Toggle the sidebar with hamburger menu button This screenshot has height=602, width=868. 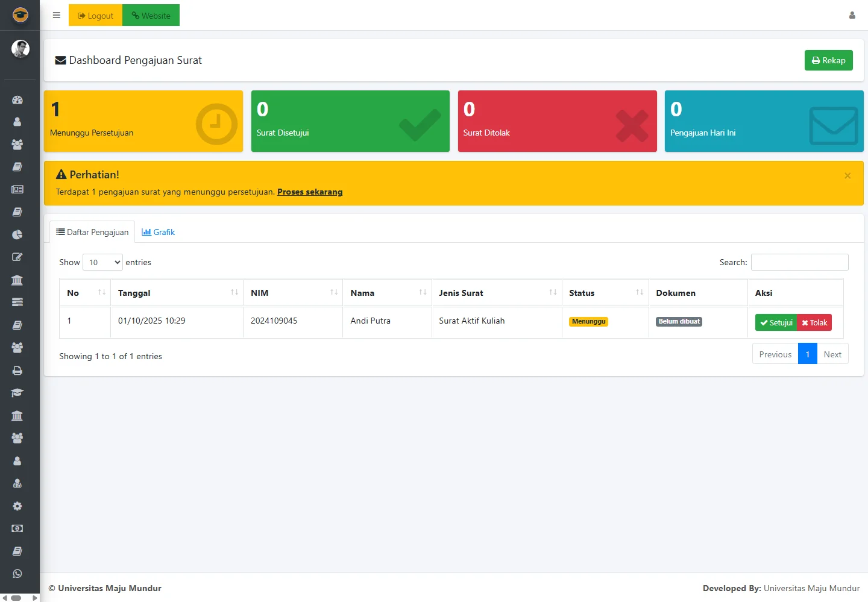click(57, 16)
